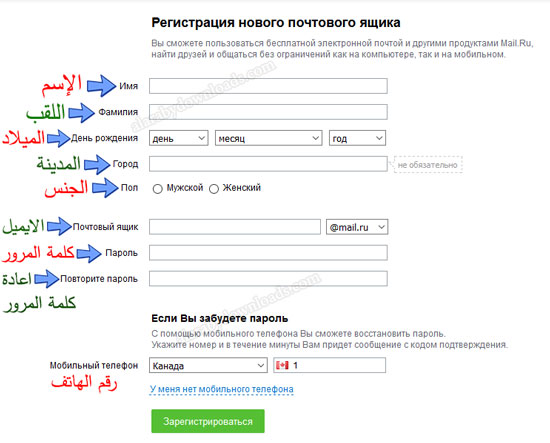Click the Canadian flag icon in phone field
This screenshot has height=443, width=550.
pyautogui.click(x=282, y=365)
